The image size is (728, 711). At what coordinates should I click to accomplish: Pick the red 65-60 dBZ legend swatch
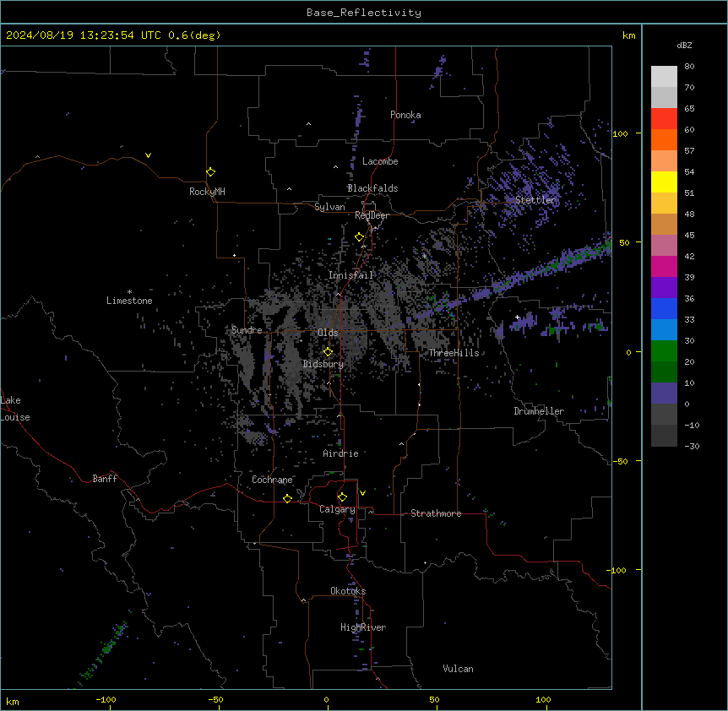click(x=664, y=119)
